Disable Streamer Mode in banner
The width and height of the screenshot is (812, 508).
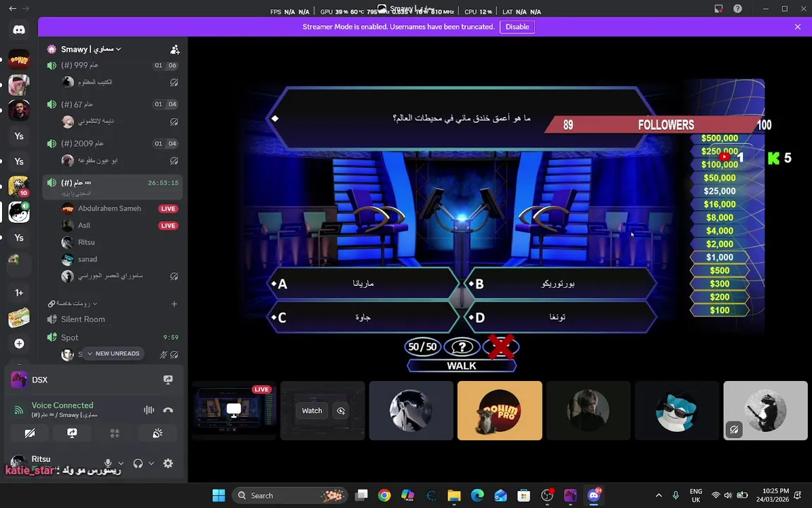click(x=517, y=27)
